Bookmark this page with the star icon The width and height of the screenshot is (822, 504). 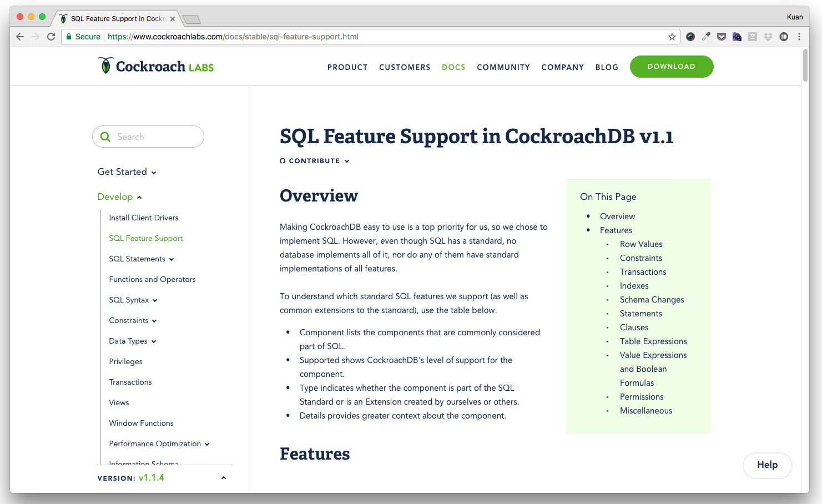click(x=672, y=37)
